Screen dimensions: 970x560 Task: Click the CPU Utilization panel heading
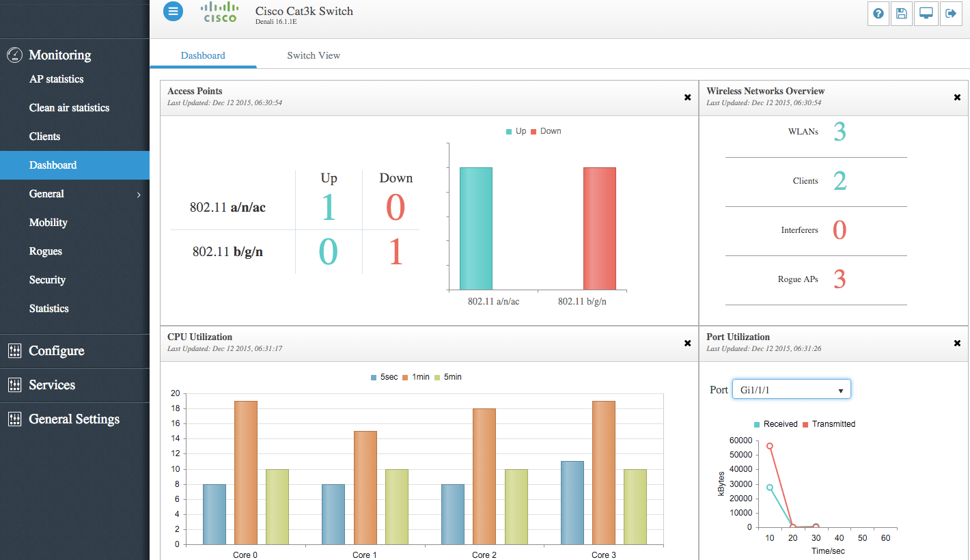coord(199,337)
